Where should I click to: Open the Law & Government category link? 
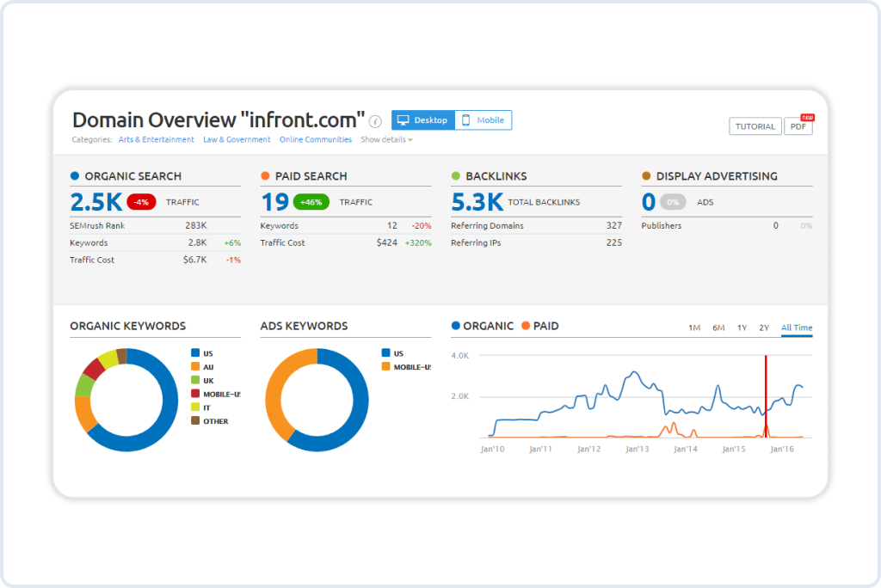[x=237, y=139]
